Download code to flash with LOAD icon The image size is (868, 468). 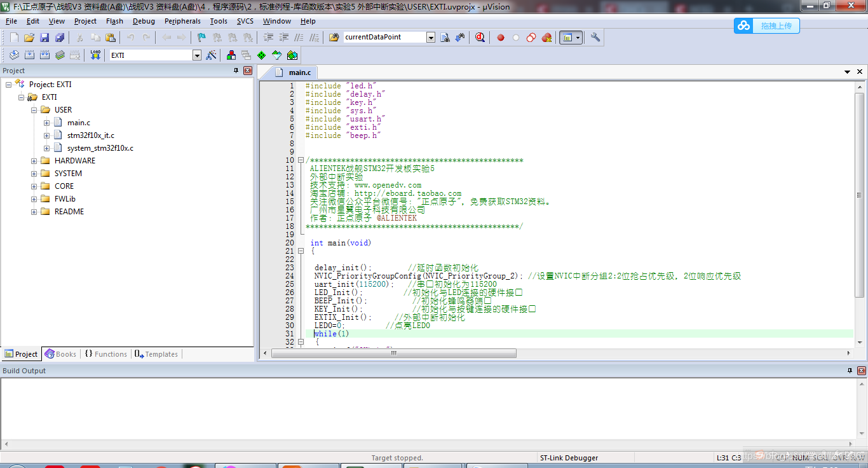click(95, 55)
